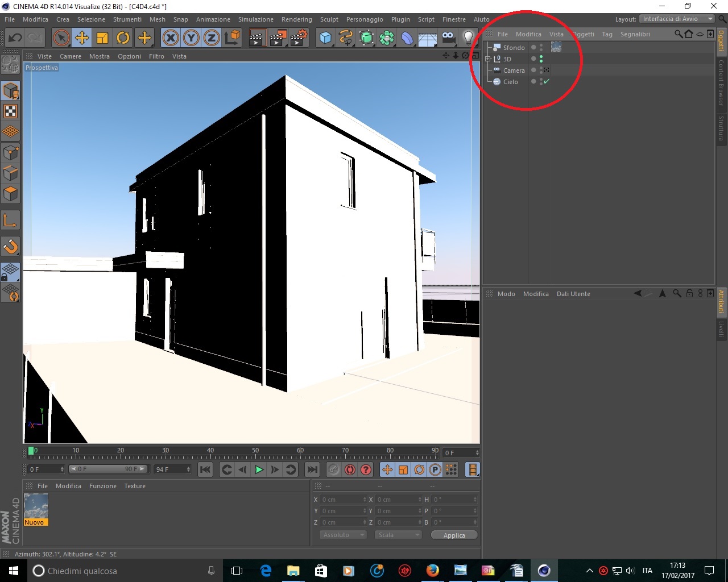Toggle visibility dot for Sfondo object
The image size is (728, 582).
click(x=533, y=47)
